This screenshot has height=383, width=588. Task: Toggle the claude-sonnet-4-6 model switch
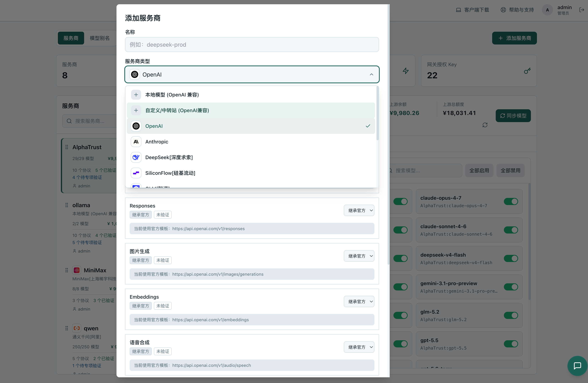[511, 230]
